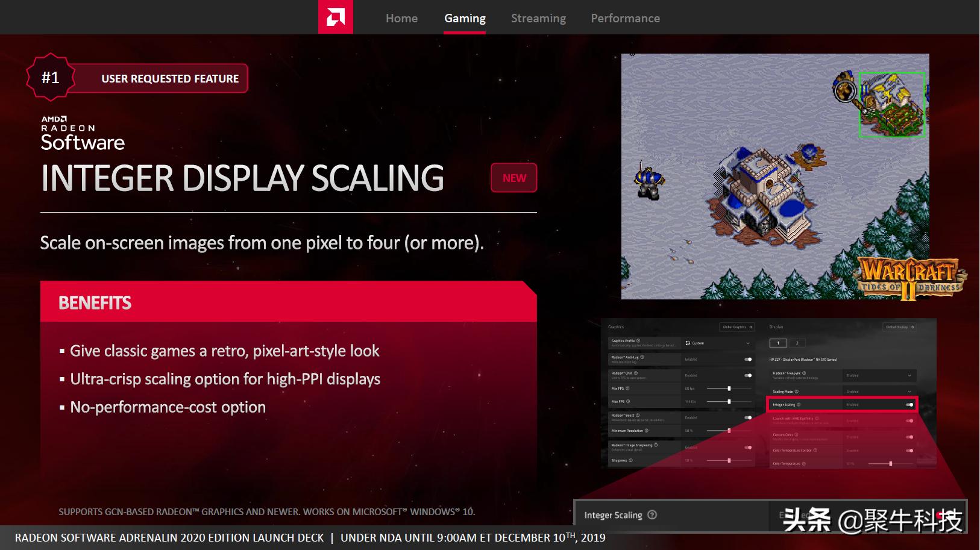Switch to the Gaming tab
This screenshot has width=980, height=550.
[465, 18]
